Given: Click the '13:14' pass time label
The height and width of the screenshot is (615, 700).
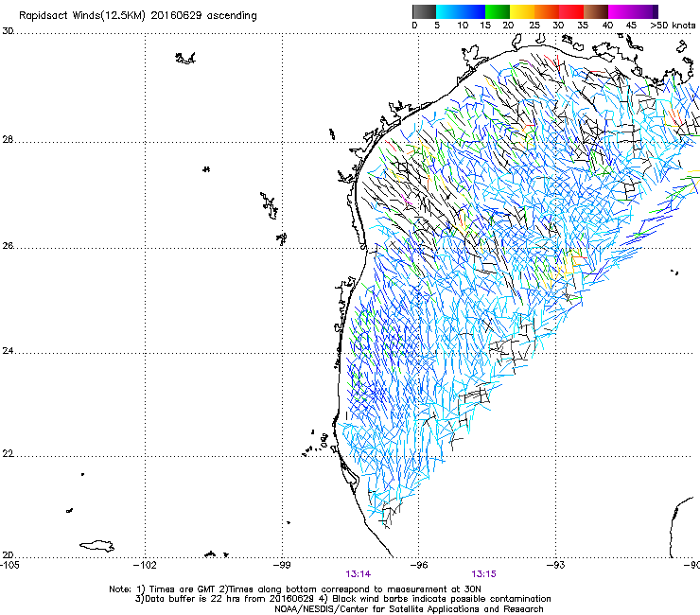Looking at the screenshot, I should pos(358,574).
